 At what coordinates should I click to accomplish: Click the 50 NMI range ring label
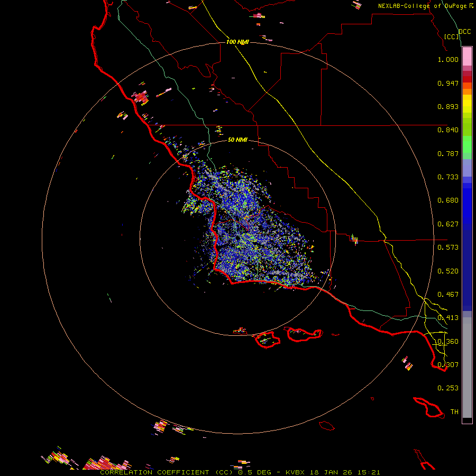coord(237,140)
